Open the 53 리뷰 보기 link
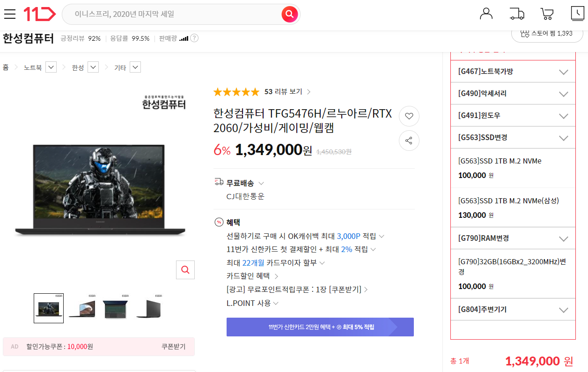This screenshot has width=588, height=372. coord(287,92)
